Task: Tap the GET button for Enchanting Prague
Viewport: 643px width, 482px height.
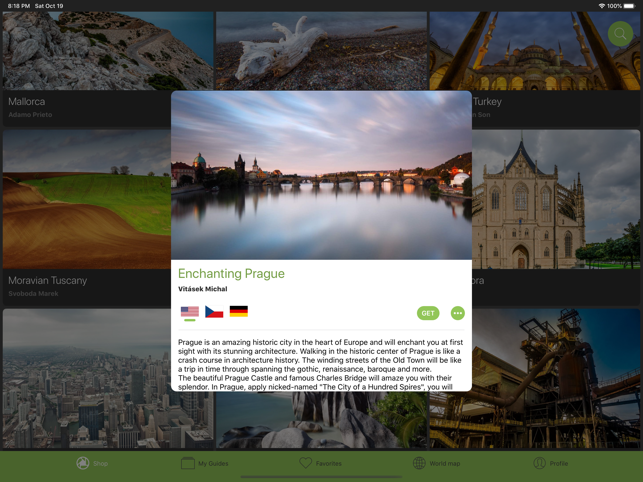Action: click(428, 313)
